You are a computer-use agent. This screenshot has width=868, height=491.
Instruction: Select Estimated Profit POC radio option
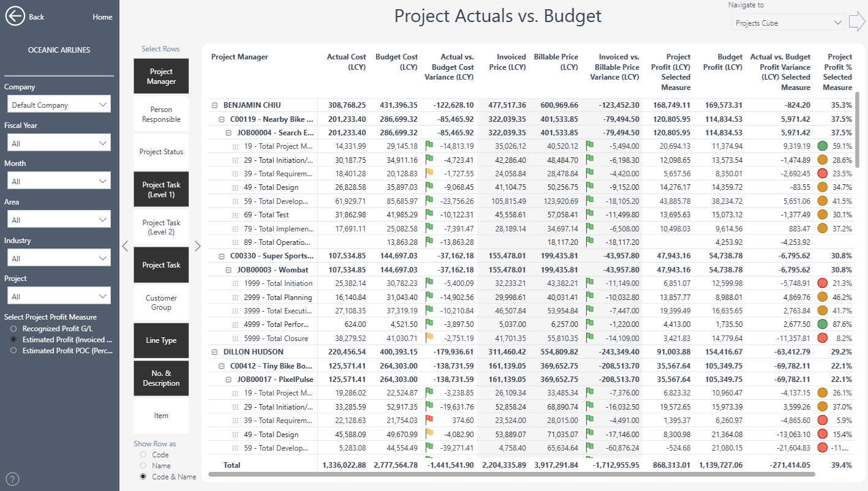coord(13,351)
